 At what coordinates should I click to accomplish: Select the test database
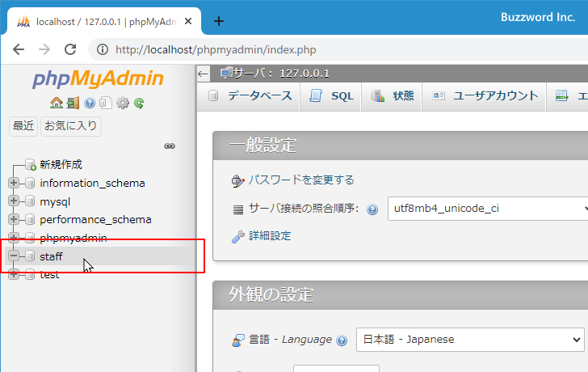(49, 275)
